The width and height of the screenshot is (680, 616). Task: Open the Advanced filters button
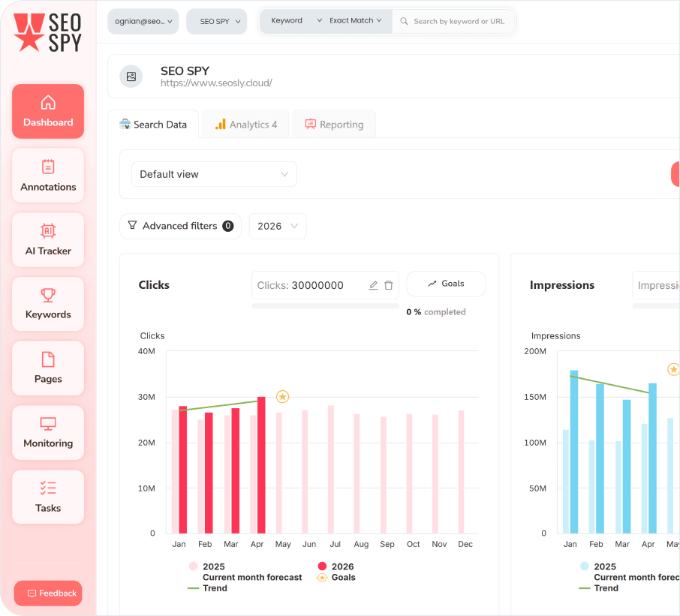point(180,227)
